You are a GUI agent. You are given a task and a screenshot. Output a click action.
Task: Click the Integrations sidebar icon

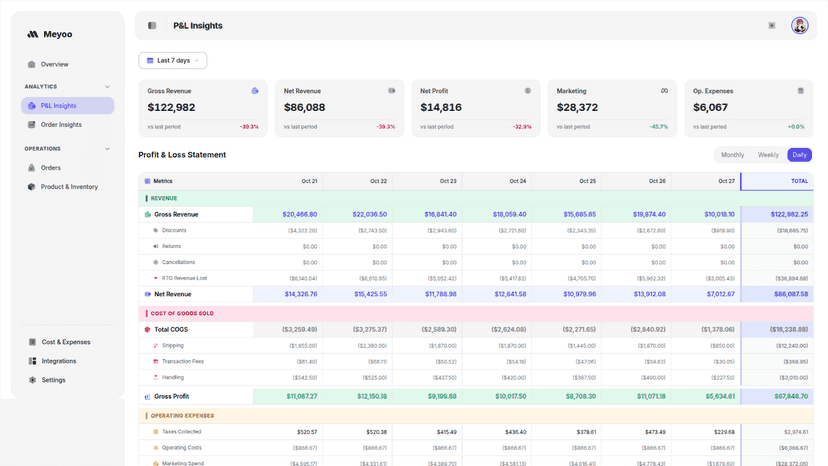32,361
